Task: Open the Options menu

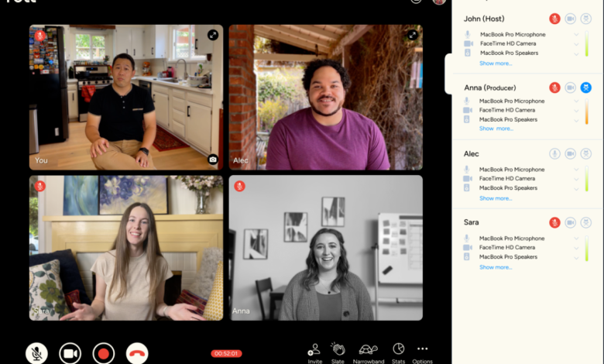Action: [x=422, y=353]
